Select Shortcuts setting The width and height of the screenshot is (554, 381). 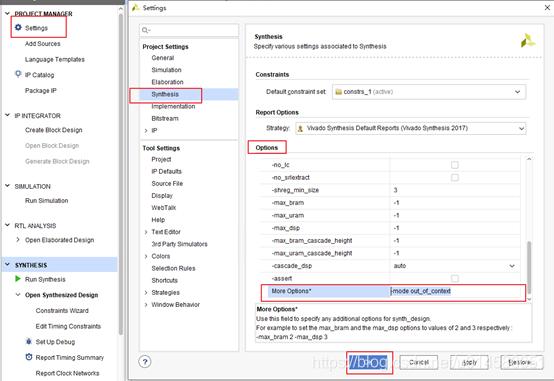(x=164, y=280)
